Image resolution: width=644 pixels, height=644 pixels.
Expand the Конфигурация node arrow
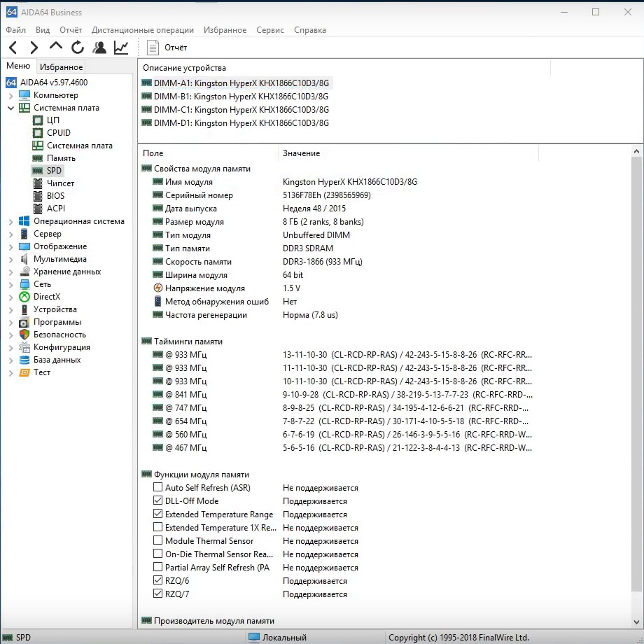(10, 348)
